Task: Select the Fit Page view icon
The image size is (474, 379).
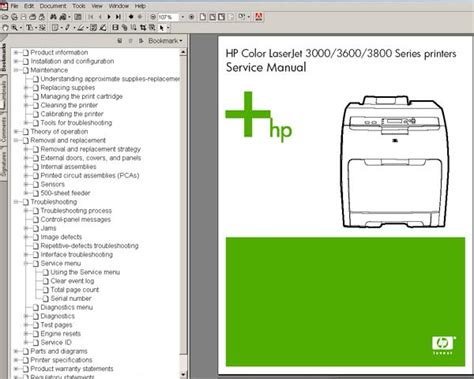Action: coord(212,17)
